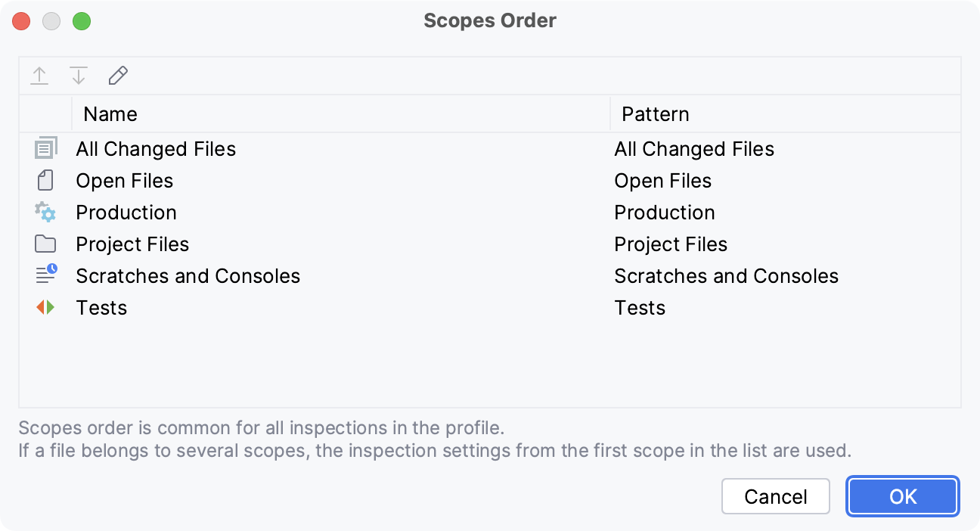Dismiss the dialog with Cancel
This screenshot has height=531, width=980.
tap(775, 496)
